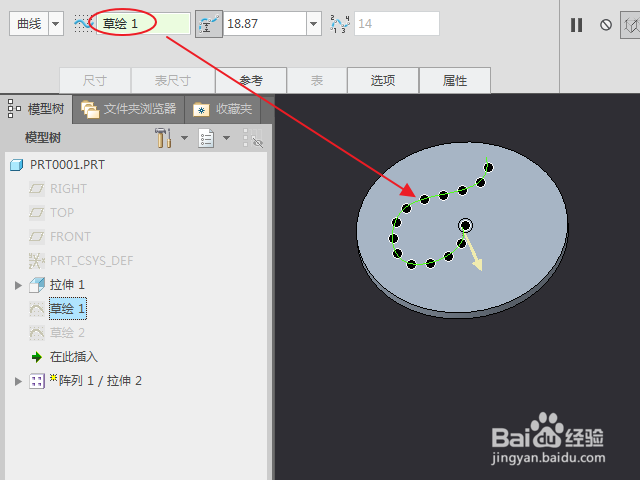Toggle the geometry preview icon
This screenshot has width=640, height=480.
pos(630,25)
